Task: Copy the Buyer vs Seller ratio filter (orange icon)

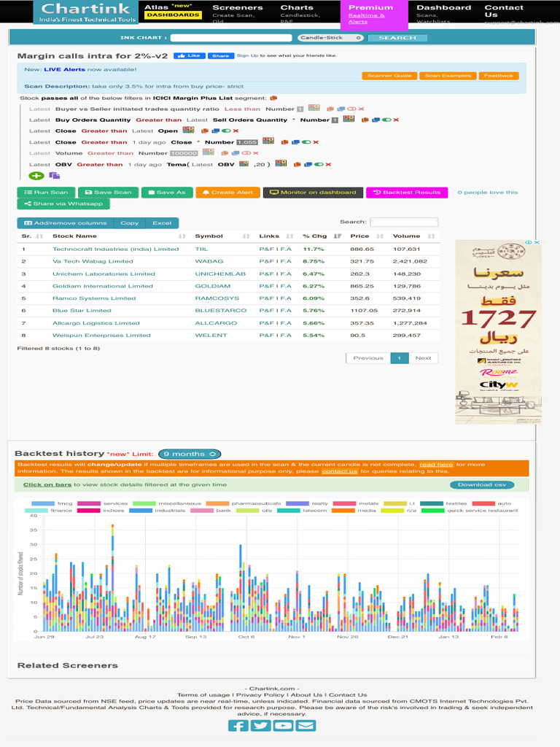Action: click(330, 109)
